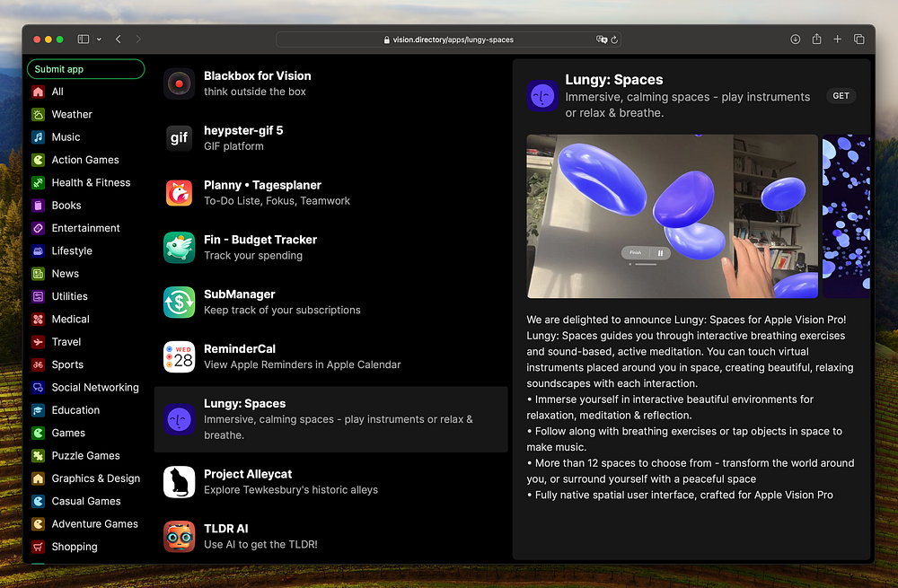Viewport: 898px width, 588px height.
Task: Click the Planny Tagesplaner app icon
Action: [180, 193]
